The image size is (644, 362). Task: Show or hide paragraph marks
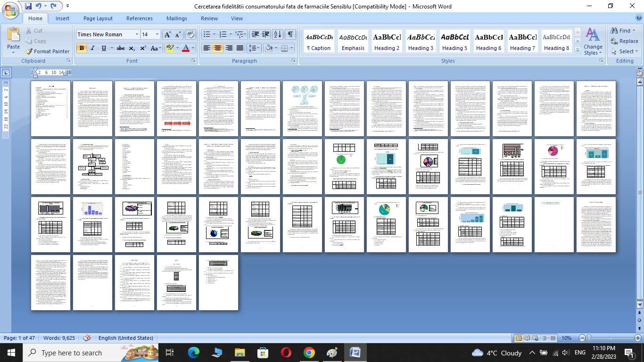point(290,34)
